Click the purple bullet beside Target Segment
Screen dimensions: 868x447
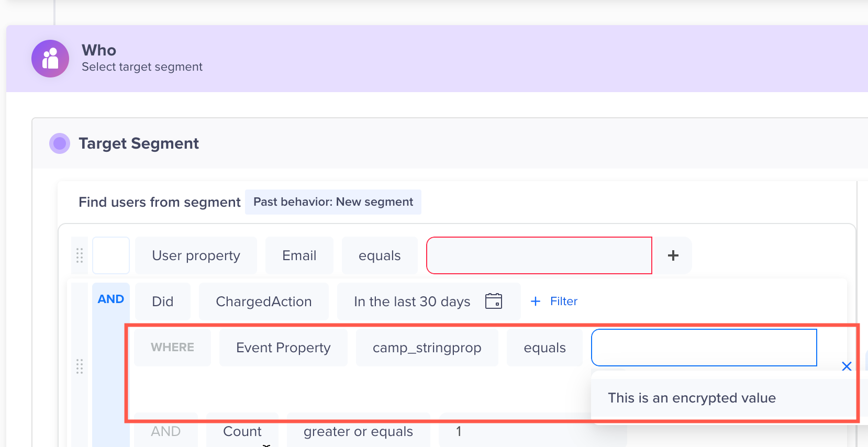click(59, 143)
